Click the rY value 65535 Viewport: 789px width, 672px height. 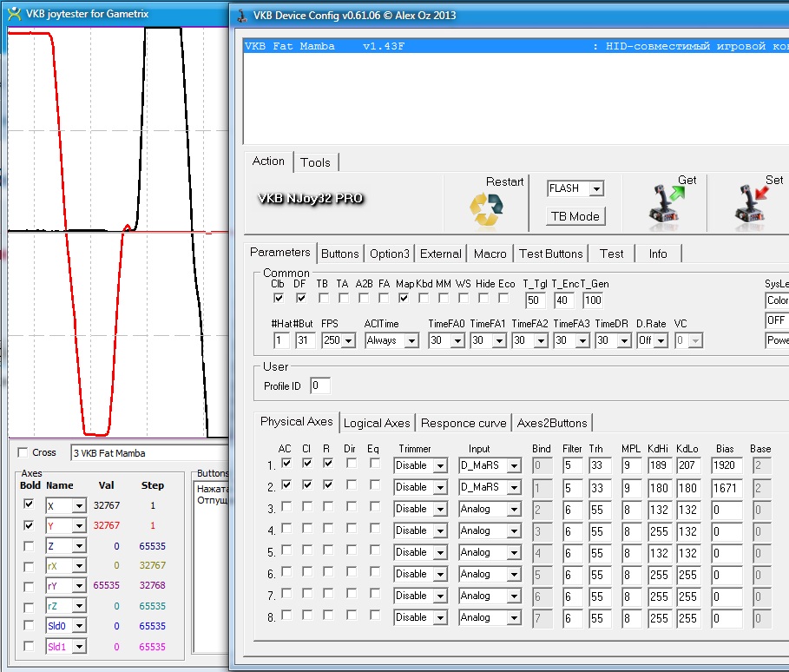coord(106,585)
